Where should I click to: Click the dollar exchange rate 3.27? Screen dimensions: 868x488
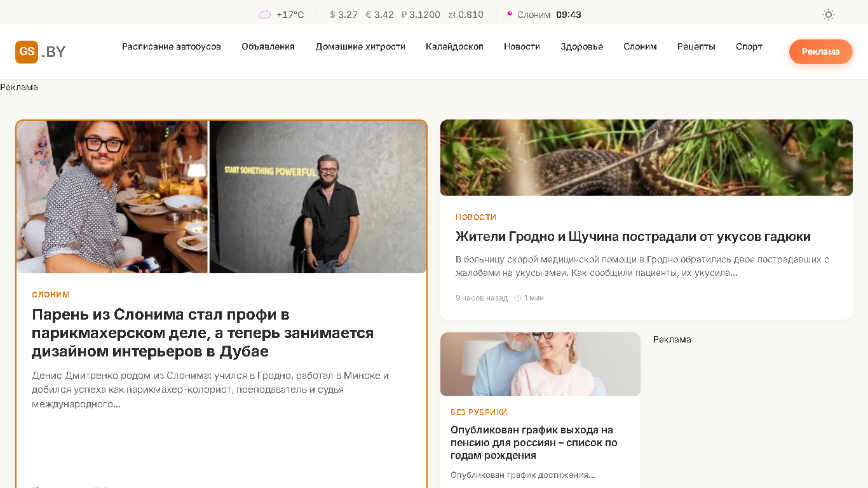(344, 15)
